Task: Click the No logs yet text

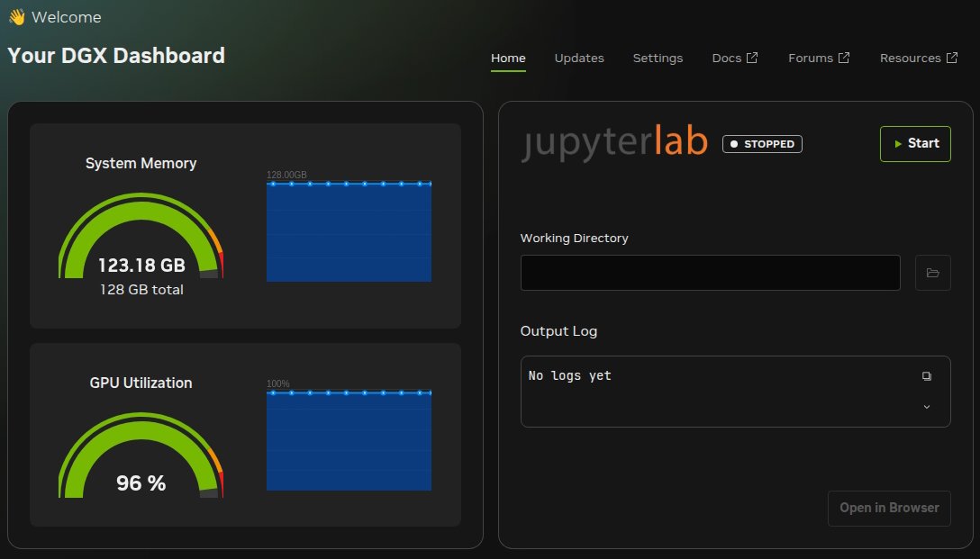Action: tap(569, 375)
